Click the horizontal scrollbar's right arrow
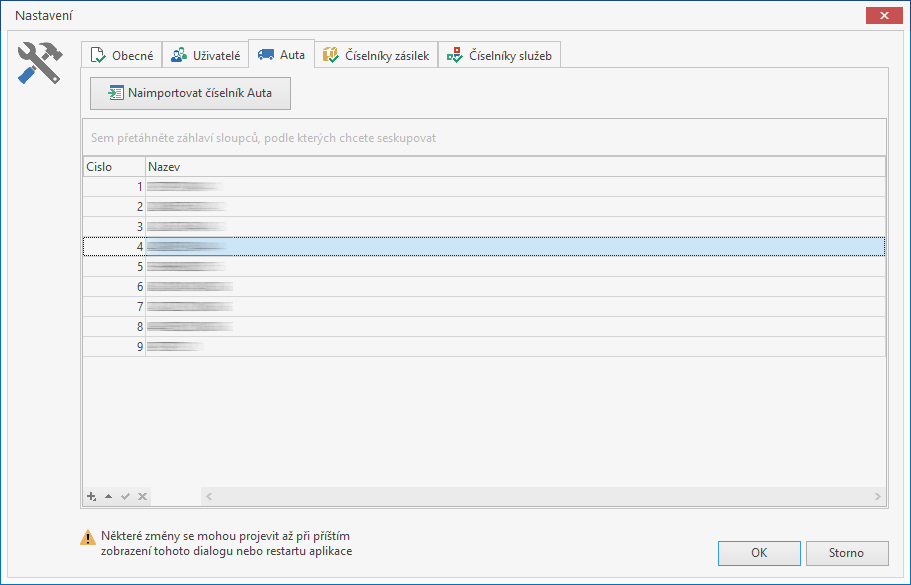Image resolution: width=911 pixels, height=585 pixels. [878, 496]
